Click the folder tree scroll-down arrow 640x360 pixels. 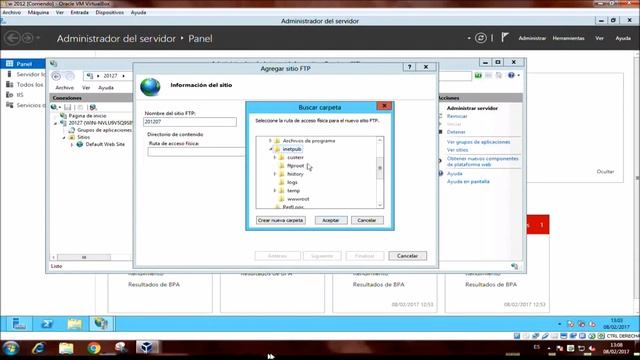pyautogui.click(x=380, y=205)
